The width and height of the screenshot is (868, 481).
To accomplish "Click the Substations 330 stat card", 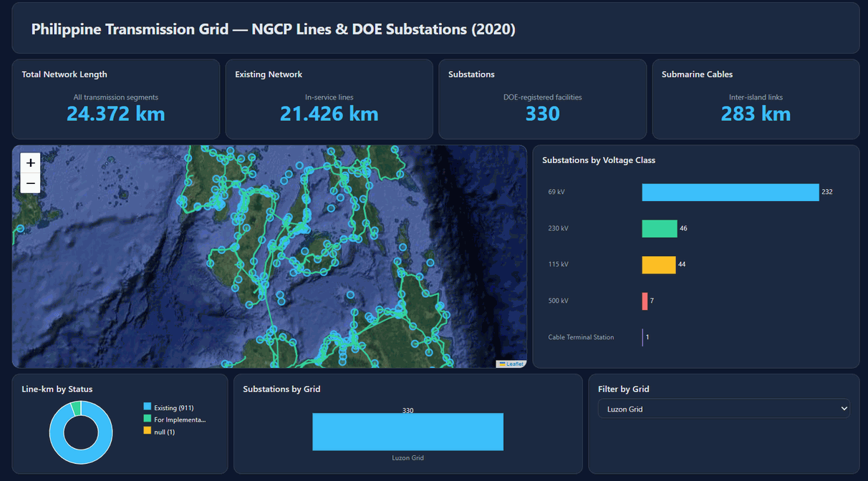I will click(x=542, y=99).
